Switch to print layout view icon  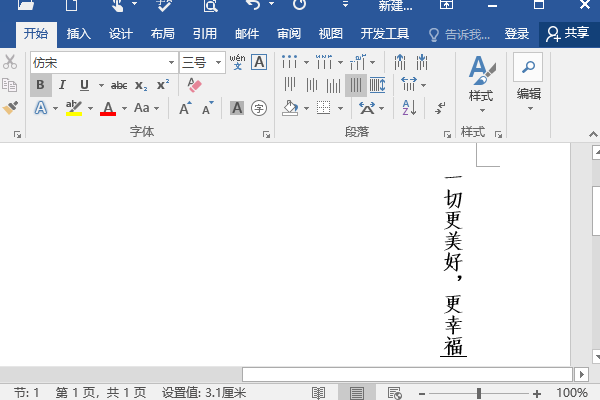(x=357, y=393)
